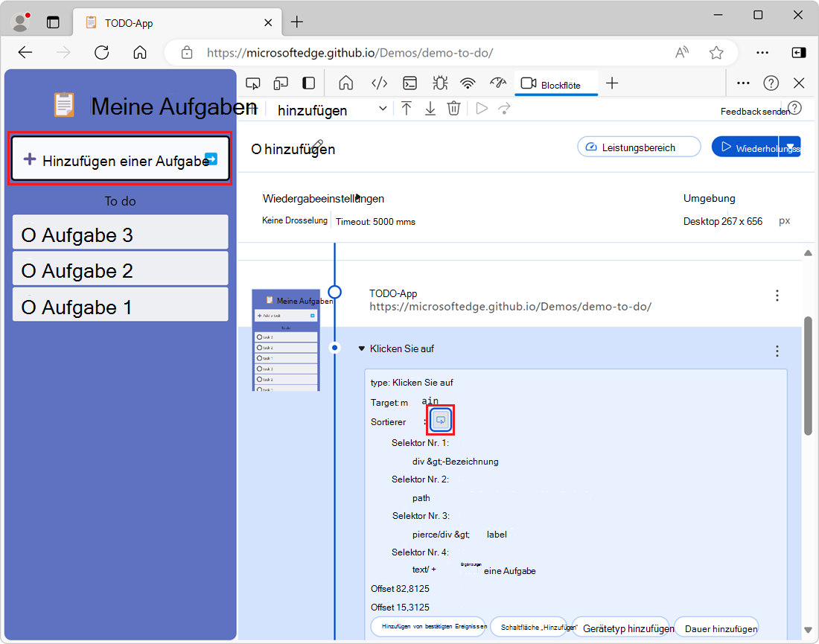Click the Inspect element tool icon

tap(253, 83)
